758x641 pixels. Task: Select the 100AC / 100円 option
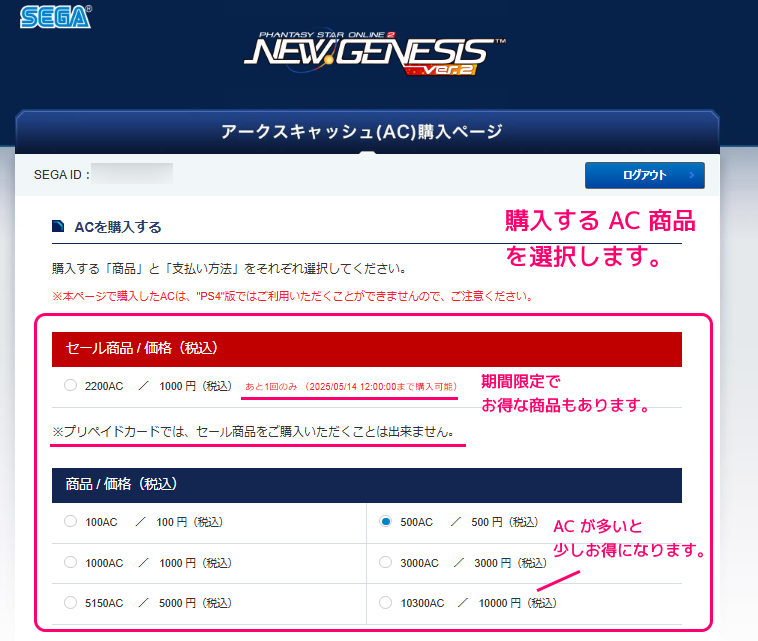tap(71, 521)
